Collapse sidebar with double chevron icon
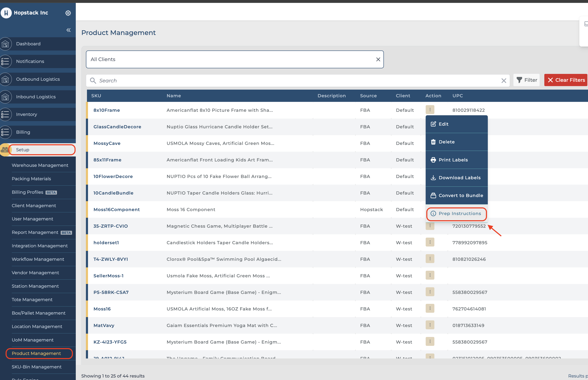Image resolution: width=588 pixels, height=380 pixels. click(x=68, y=30)
